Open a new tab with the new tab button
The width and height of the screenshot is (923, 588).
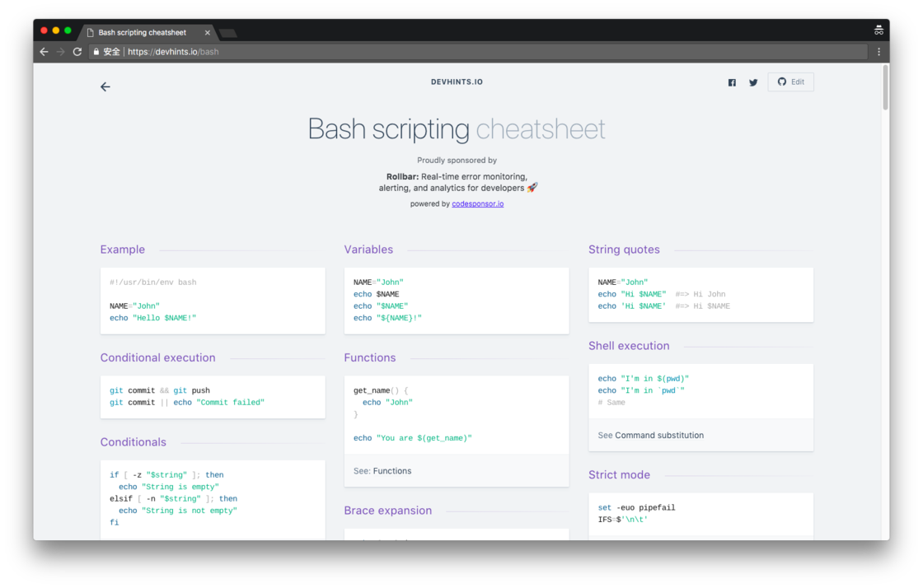click(x=227, y=34)
